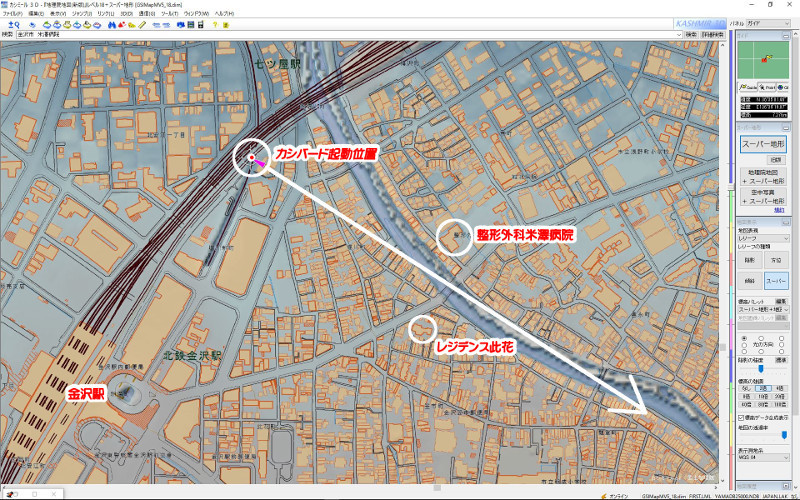Open the ファイル menu
The height and width of the screenshot is (500, 800).
pos(12,14)
